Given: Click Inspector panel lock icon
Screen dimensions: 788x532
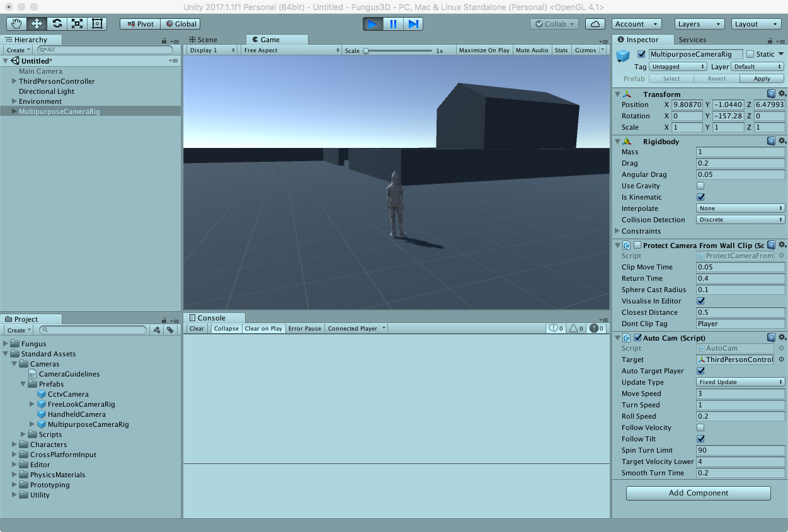Looking at the screenshot, I should [x=770, y=40].
